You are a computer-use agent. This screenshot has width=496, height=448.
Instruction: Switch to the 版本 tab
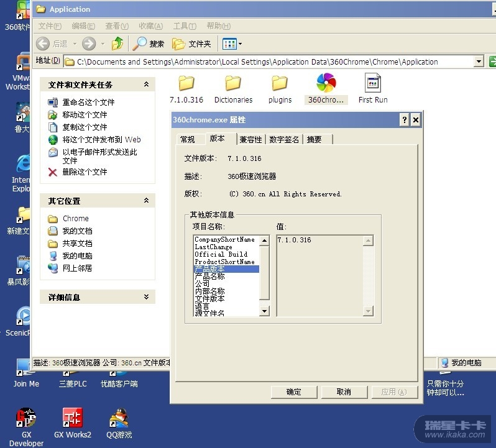[x=221, y=139]
